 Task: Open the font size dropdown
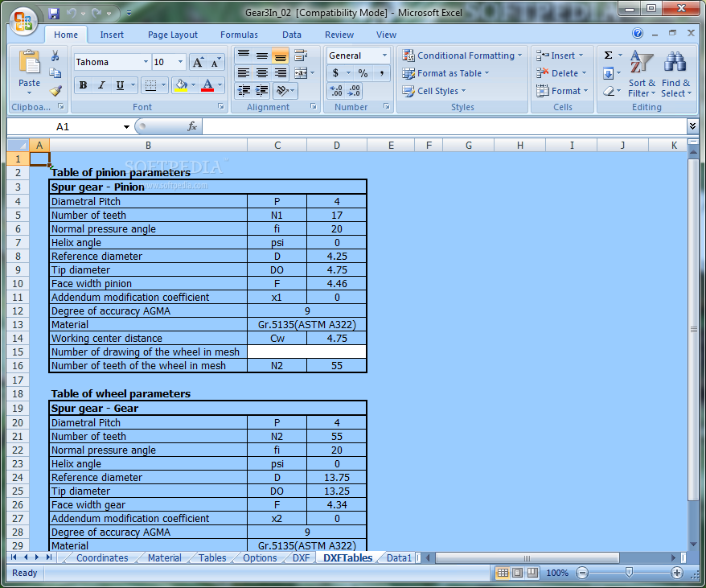180,62
